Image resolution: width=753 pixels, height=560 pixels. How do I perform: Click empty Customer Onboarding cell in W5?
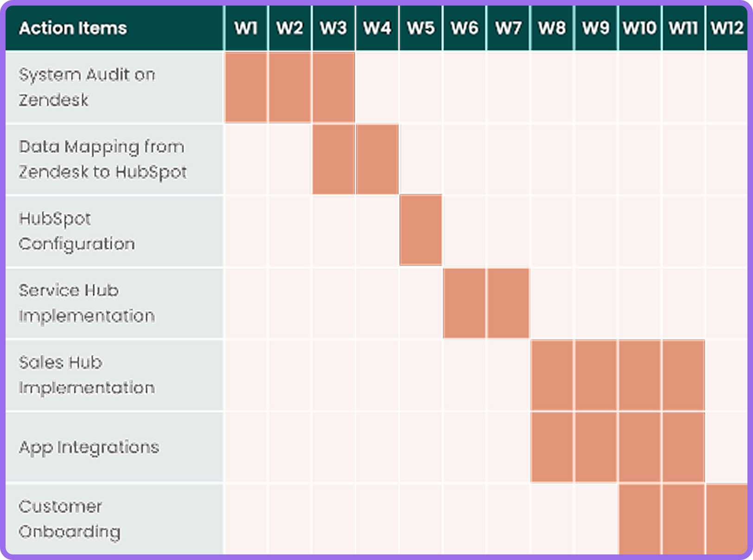[421, 519]
